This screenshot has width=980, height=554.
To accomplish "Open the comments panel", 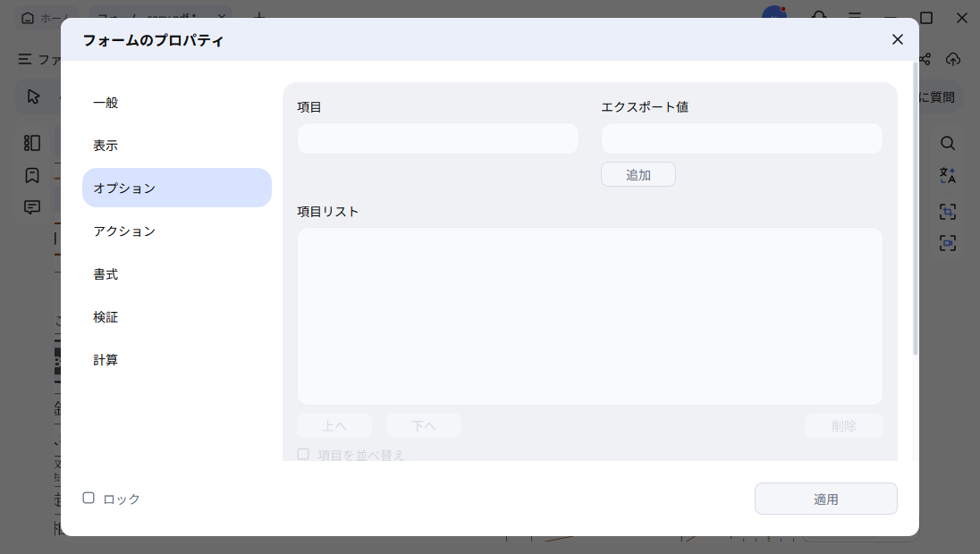I will pyautogui.click(x=31, y=206).
